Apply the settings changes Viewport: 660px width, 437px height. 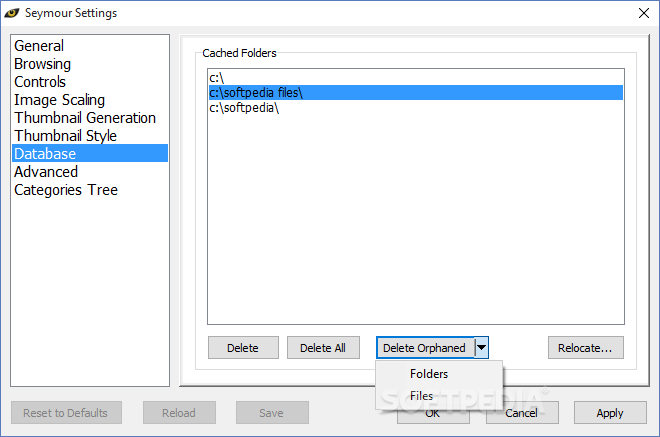610,413
